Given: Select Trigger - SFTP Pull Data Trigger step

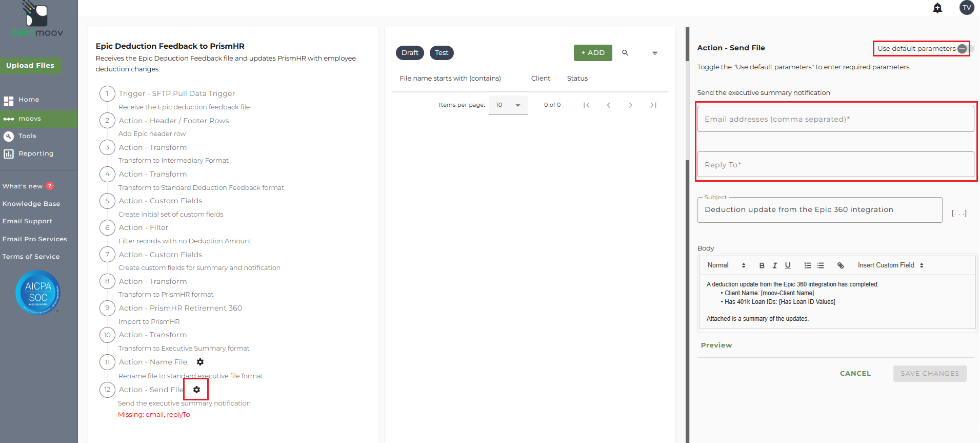Looking at the screenshot, I should pos(177,93).
